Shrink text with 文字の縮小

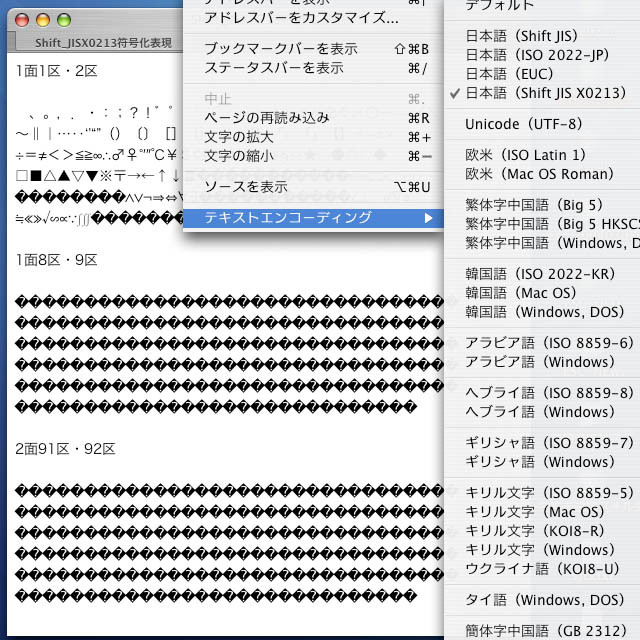click(313, 156)
